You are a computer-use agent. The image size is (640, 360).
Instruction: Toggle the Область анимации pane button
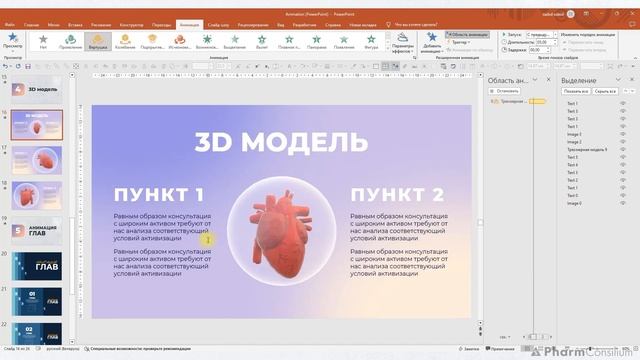[467, 35]
